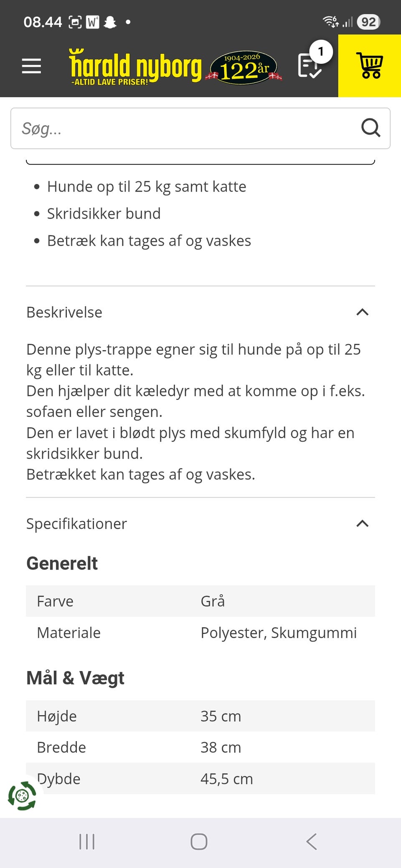Select the Bredde 38 cm row

(200, 747)
